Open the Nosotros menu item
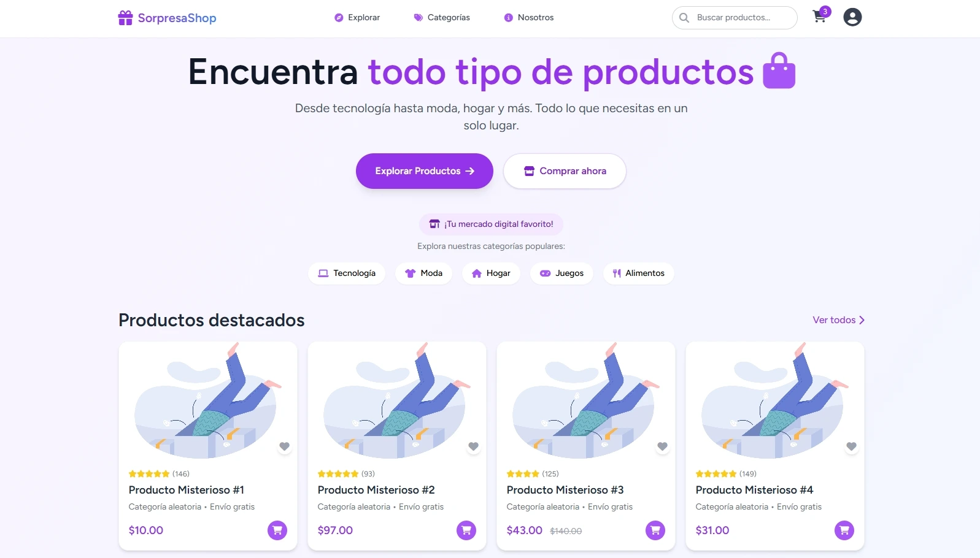The width and height of the screenshot is (980, 558). point(529,18)
